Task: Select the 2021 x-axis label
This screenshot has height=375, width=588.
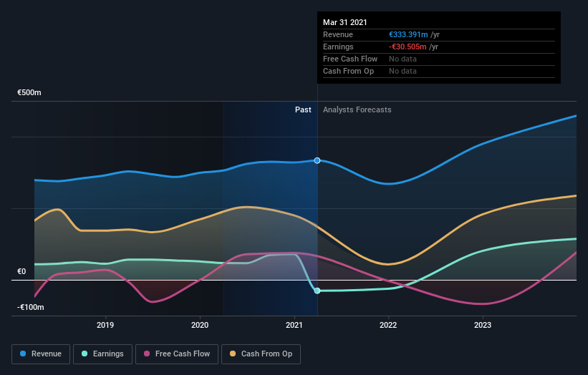Action: (x=294, y=325)
